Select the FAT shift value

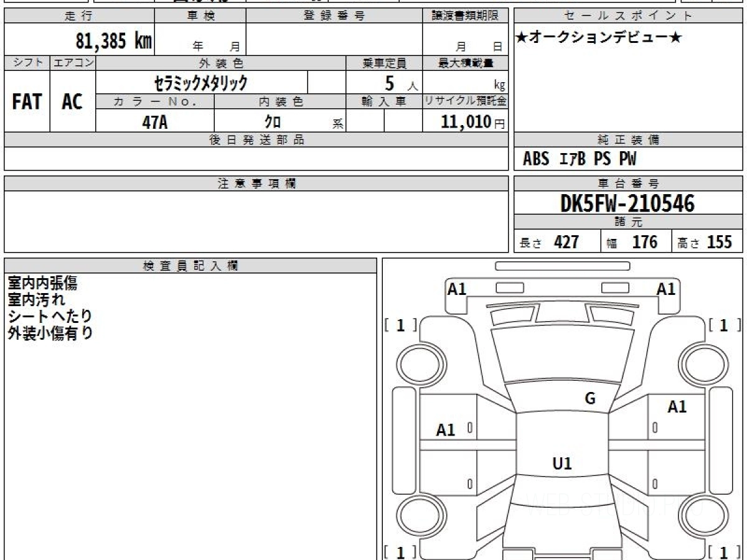[x=27, y=101]
